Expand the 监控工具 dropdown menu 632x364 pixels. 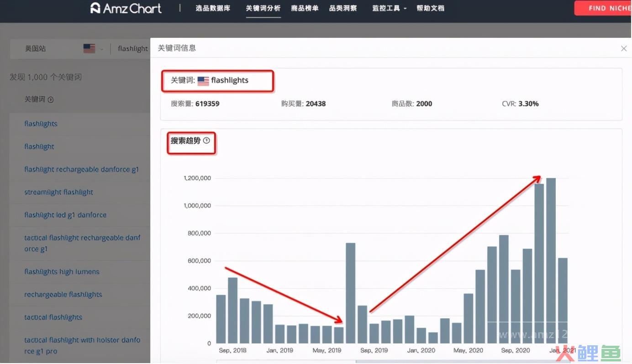389,8
